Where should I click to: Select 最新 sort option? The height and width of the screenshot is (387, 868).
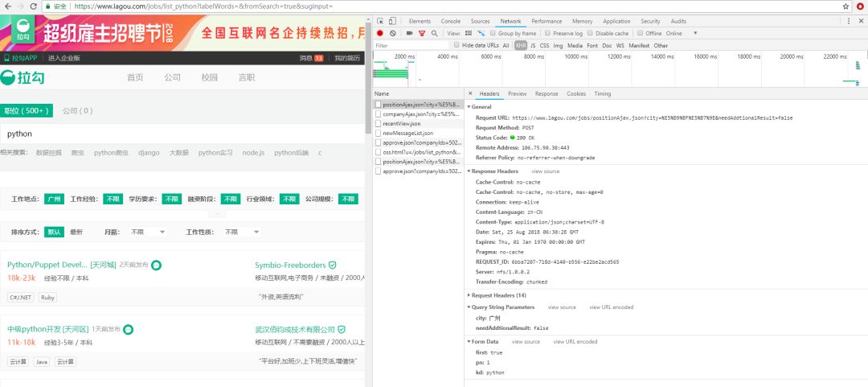coord(76,232)
